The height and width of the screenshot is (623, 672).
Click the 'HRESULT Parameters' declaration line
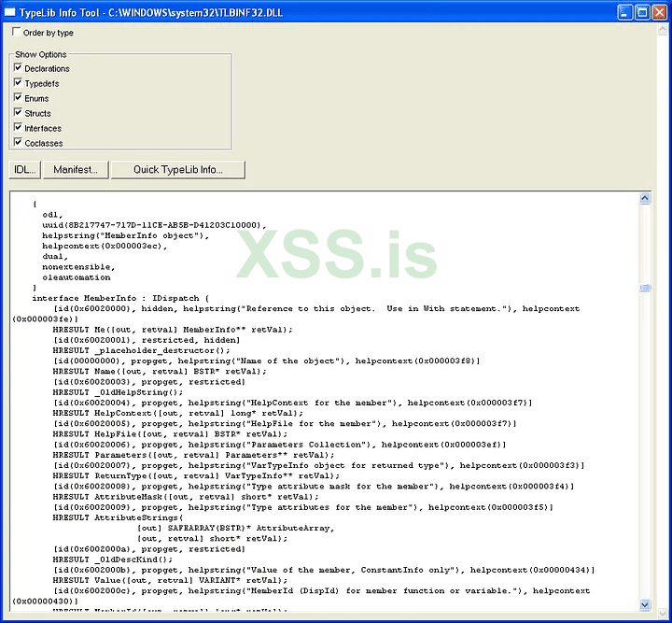[194, 456]
